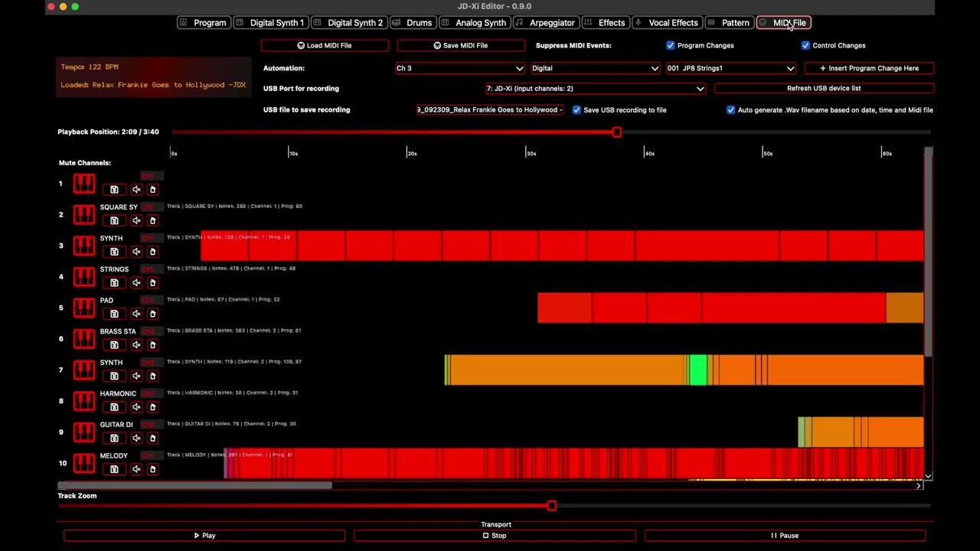Click the piano icon on track 3 SYNTH

[x=84, y=246]
